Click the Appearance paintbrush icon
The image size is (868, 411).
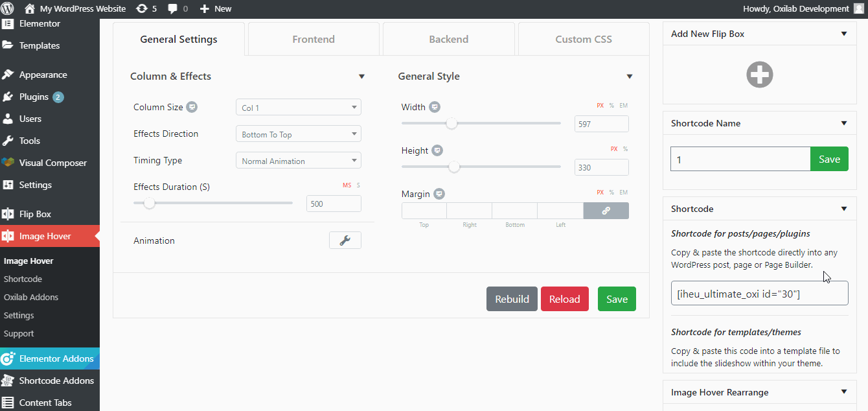pos(8,75)
